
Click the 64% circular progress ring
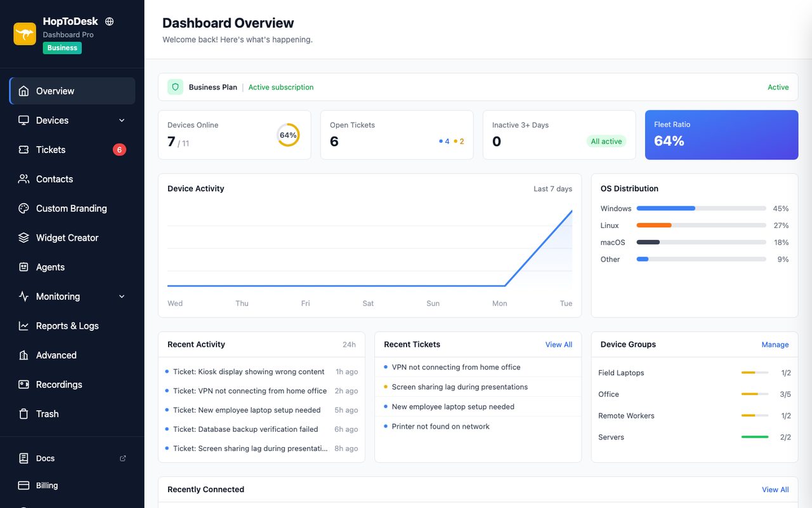point(288,135)
